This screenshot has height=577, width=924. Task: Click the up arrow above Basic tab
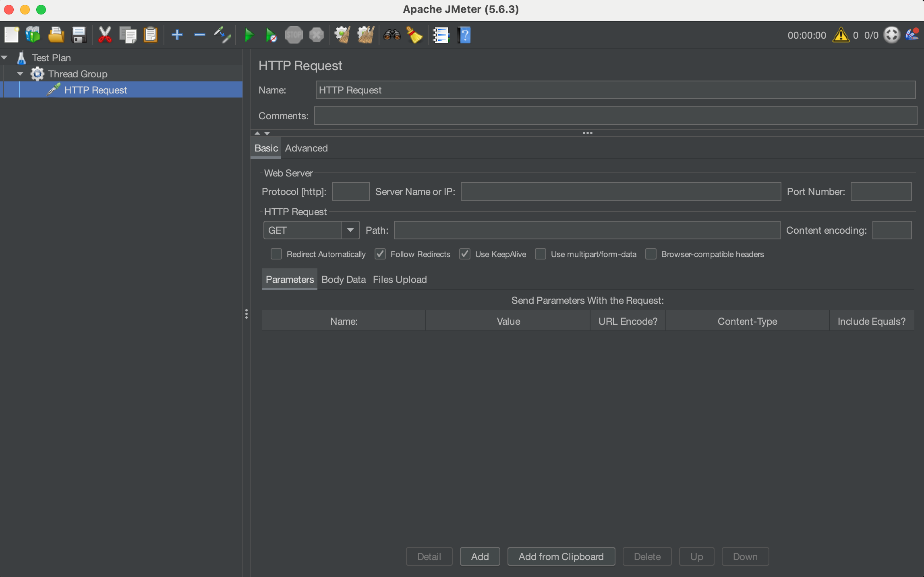257,133
